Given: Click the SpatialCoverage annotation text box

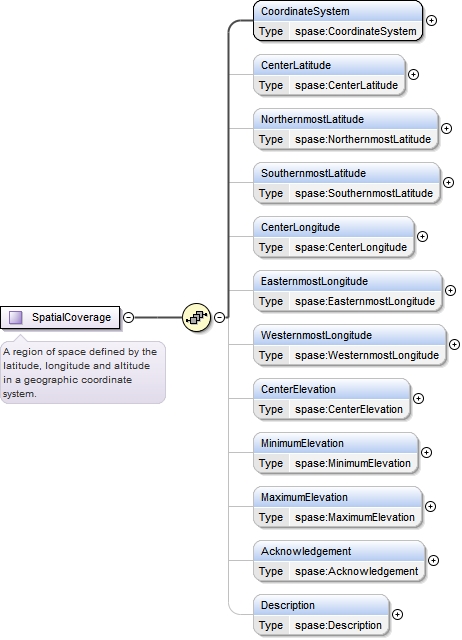Looking at the screenshot, I should pos(83,373).
